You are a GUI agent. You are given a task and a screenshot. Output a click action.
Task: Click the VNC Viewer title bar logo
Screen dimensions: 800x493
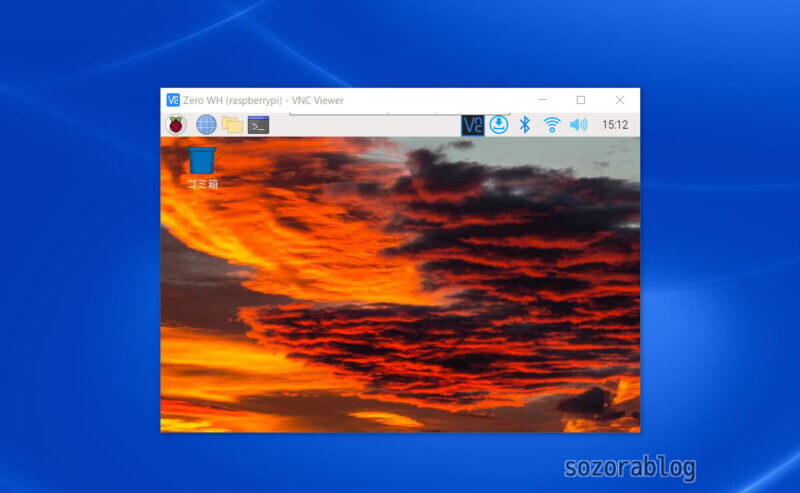pos(173,100)
